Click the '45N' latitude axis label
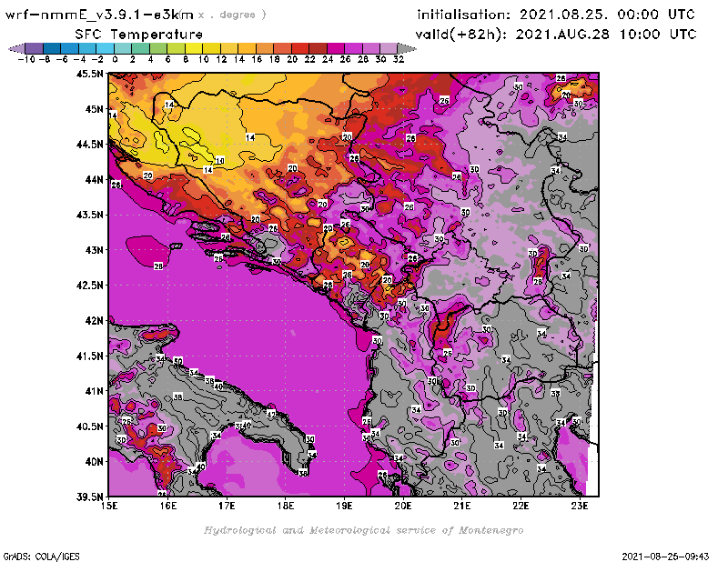Screen dimensions: 728x562 94,109
